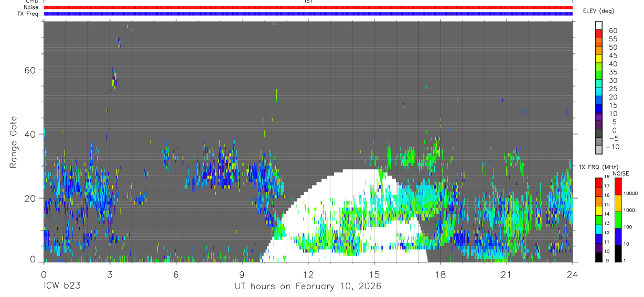Click the '6' tick on UT hours axis
The height and width of the screenshot is (297, 644).
pos(176,274)
